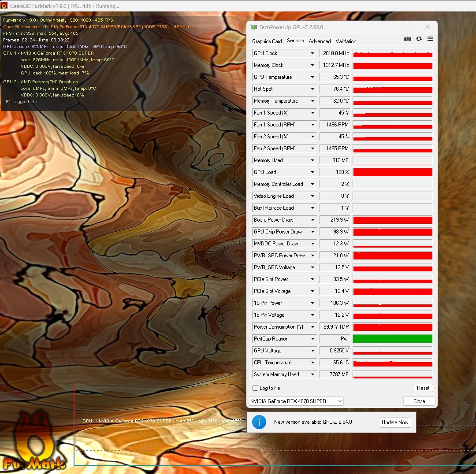Screen dimensions: 476x474
Task: Click FurMark 'F1: toggle help' overlay text
Action: click(x=20, y=102)
